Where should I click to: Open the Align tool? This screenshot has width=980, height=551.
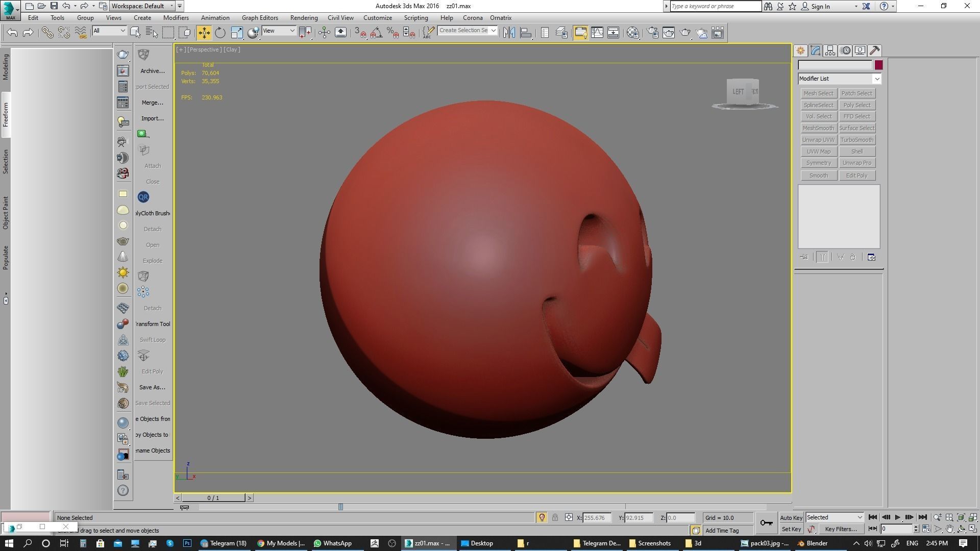(x=525, y=33)
